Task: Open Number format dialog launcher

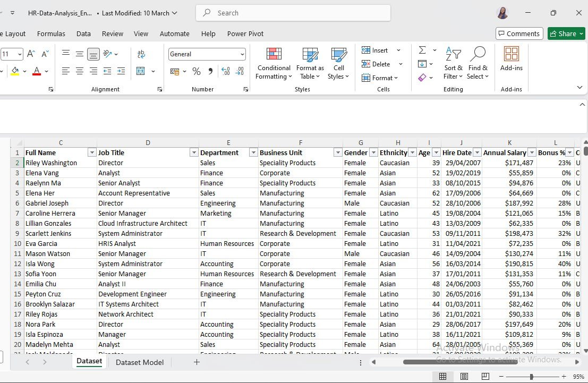Action: tap(245, 89)
